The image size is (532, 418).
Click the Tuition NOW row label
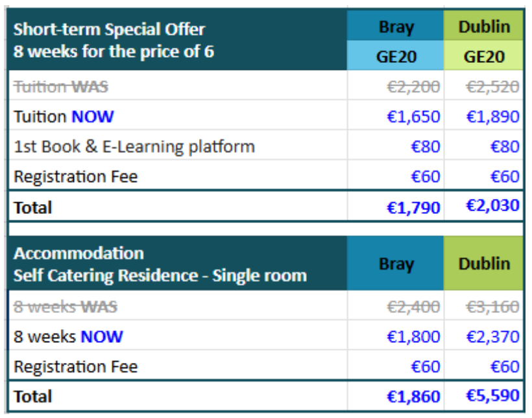point(64,117)
